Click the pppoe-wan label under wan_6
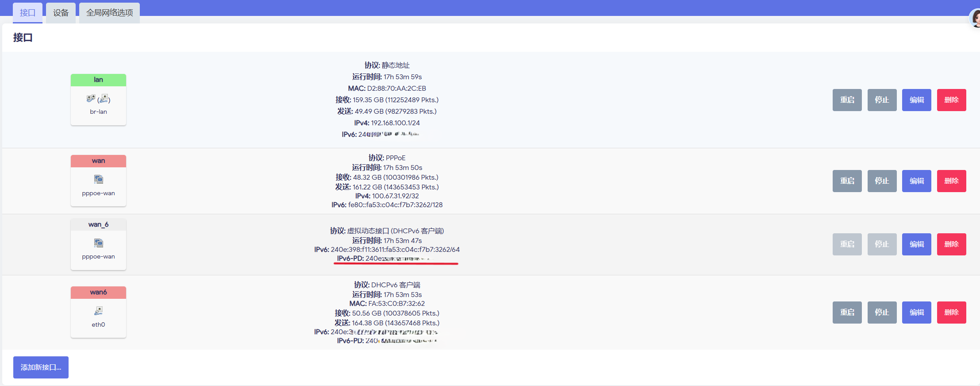Viewport: 980px width, 386px height. tap(98, 257)
